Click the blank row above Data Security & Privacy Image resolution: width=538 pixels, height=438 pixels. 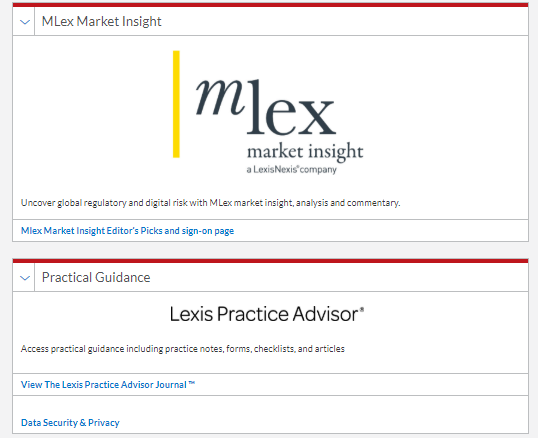270,404
